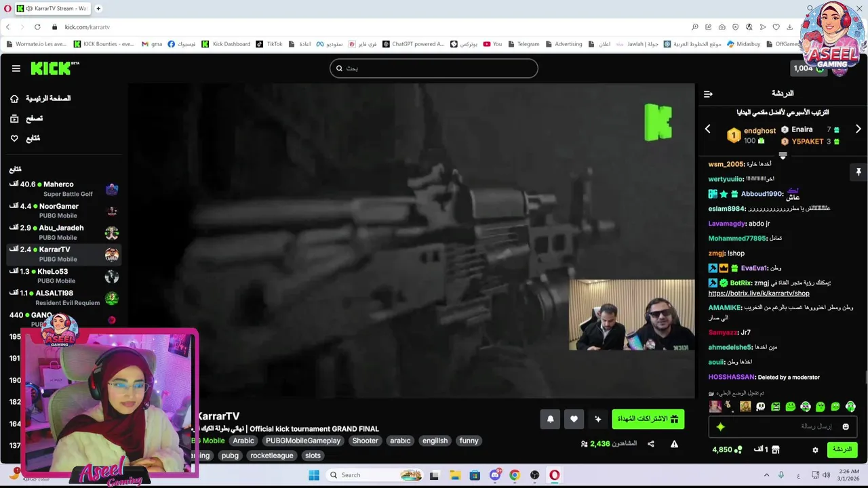Toggle the heart follow button
This screenshot has height=488, width=868.
click(x=574, y=420)
